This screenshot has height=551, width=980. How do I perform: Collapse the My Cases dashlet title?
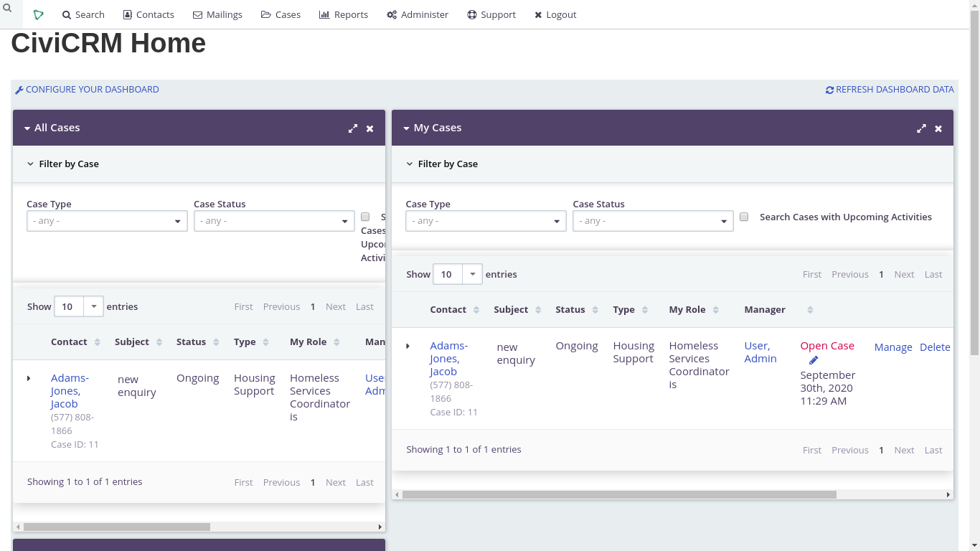433,128
